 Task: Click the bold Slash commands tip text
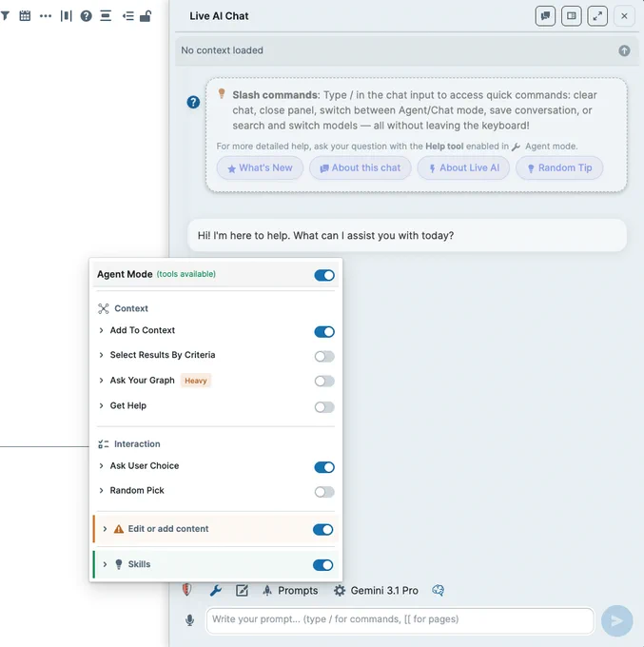click(276, 95)
